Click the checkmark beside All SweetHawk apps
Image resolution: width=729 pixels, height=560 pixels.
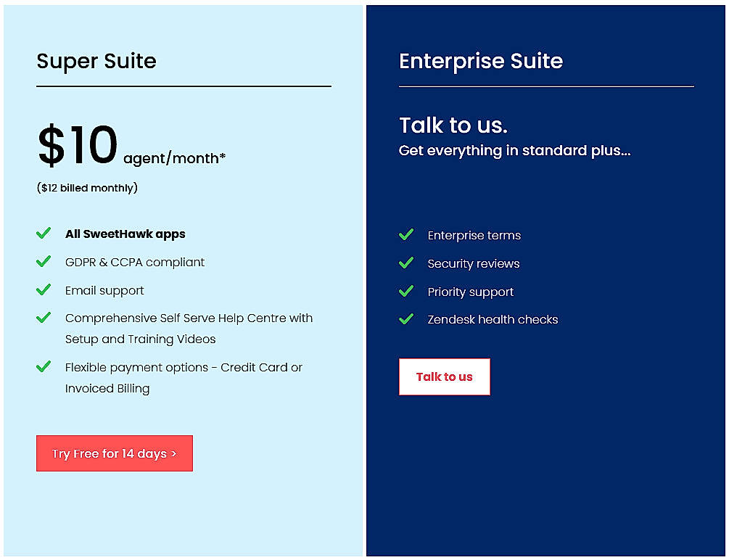tap(44, 234)
